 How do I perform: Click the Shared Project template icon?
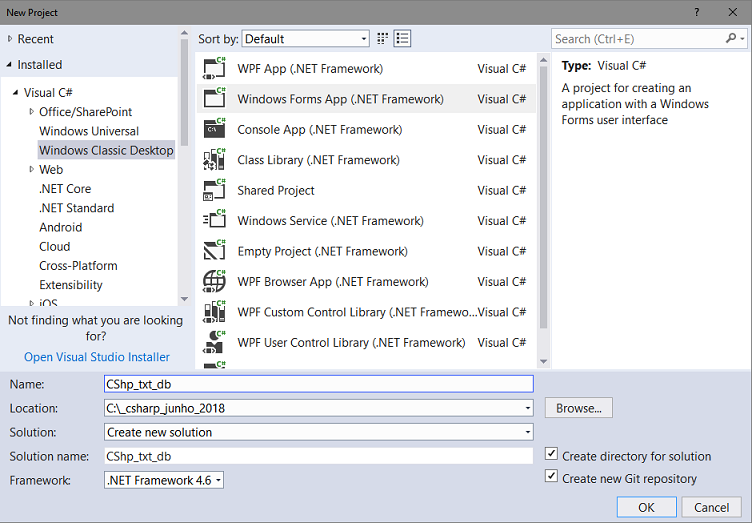[x=214, y=190]
